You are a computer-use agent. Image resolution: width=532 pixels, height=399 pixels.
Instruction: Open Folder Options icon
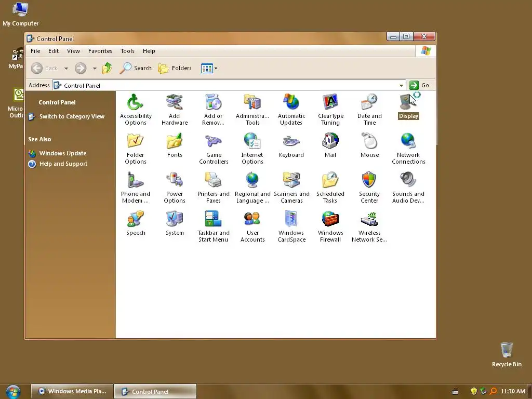tap(136, 148)
